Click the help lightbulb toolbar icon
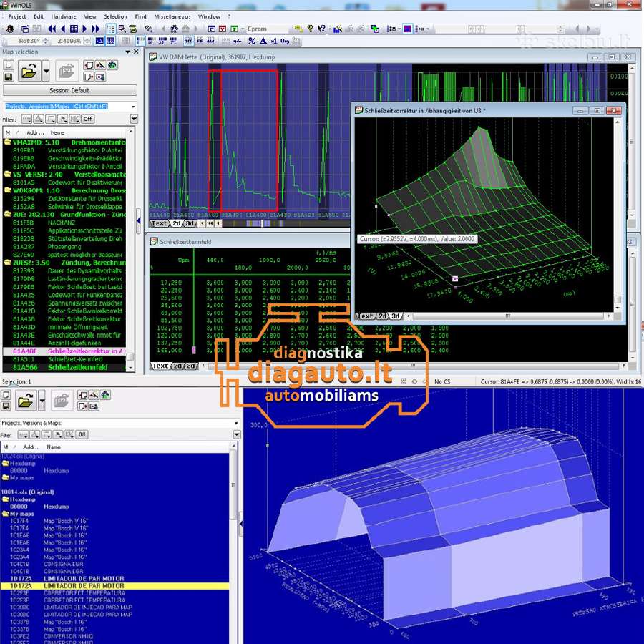Viewport: 644px width, 644px height. (x=310, y=29)
